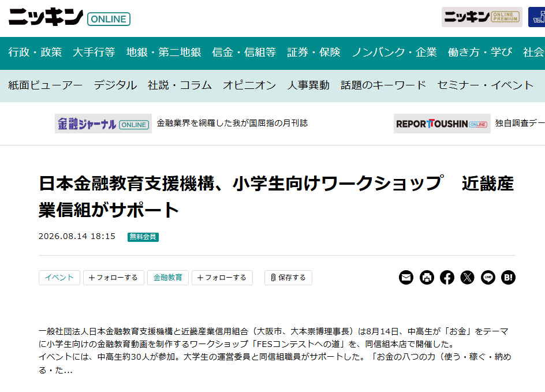Click the 無料会員 badge
The width and height of the screenshot is (545, 392).
[143, 237]
